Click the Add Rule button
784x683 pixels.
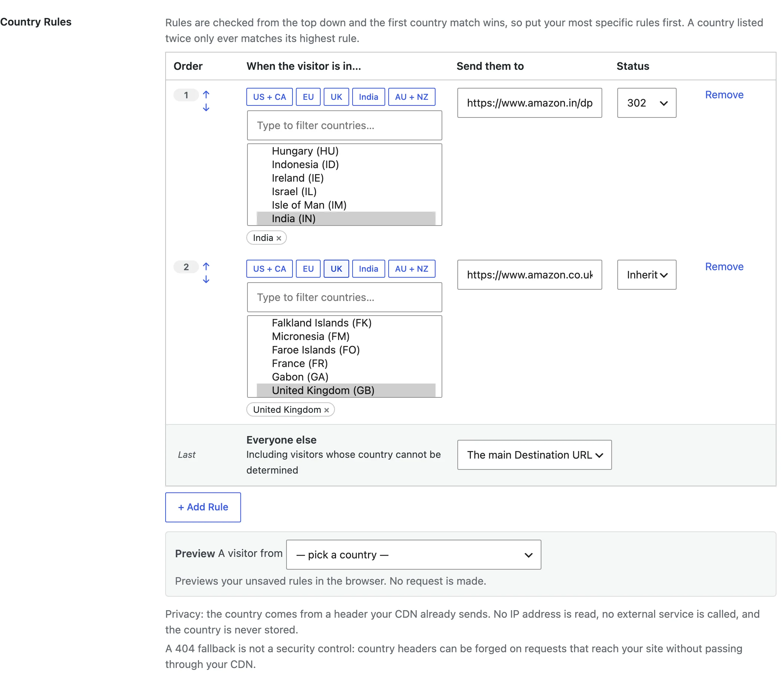[203, 507]
